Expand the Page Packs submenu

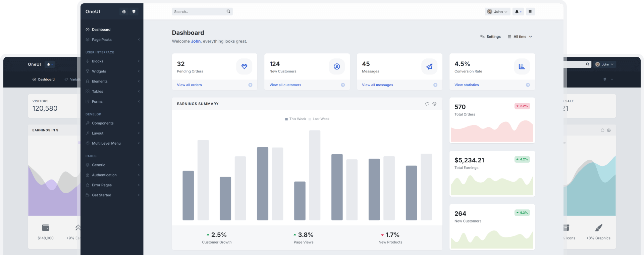102,40
